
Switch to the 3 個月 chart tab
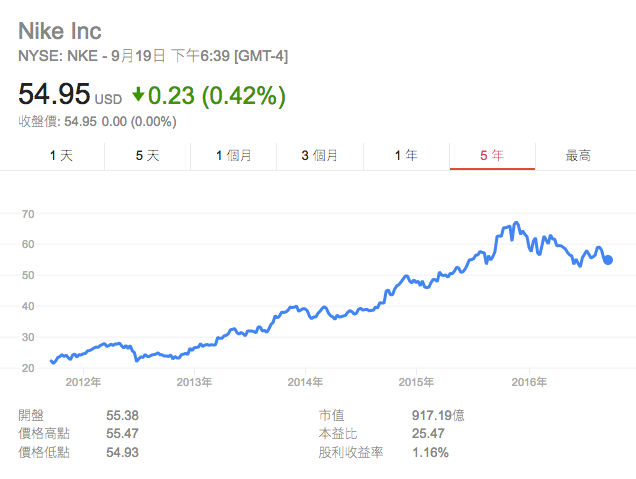[319, 155]
